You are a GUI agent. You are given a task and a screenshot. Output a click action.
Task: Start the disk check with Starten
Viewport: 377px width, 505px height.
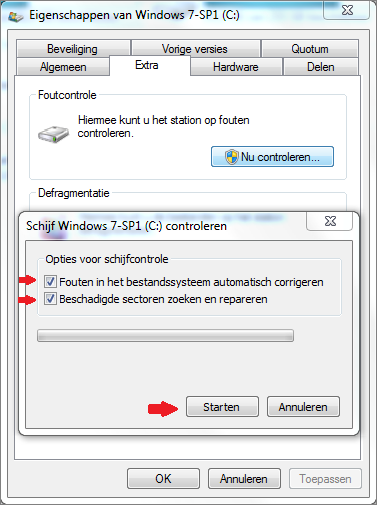coord(222,407)
